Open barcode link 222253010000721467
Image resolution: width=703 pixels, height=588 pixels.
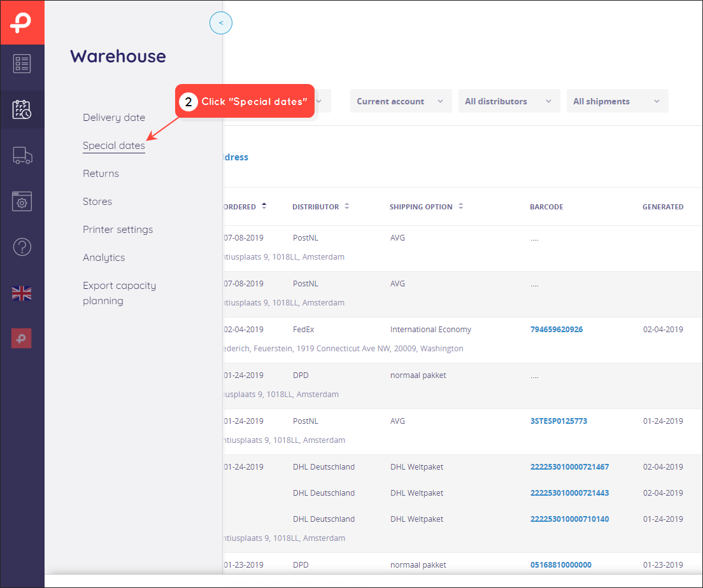(569, 466)
